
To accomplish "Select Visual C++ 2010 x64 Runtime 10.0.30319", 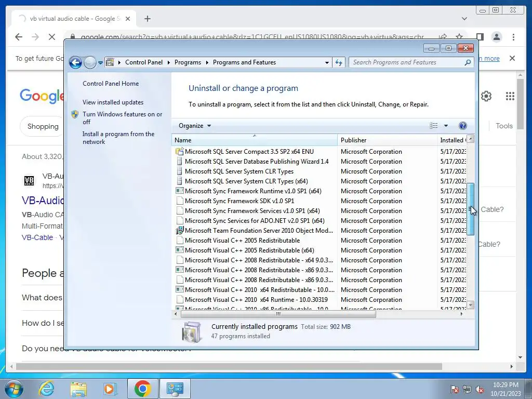I will tap(256, 300).
